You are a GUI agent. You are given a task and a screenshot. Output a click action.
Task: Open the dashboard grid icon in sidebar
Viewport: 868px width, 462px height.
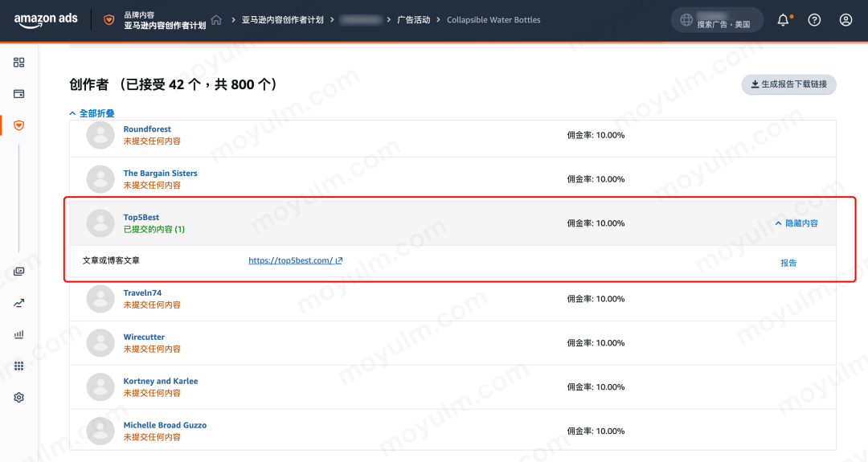click(x=18, y=63)
